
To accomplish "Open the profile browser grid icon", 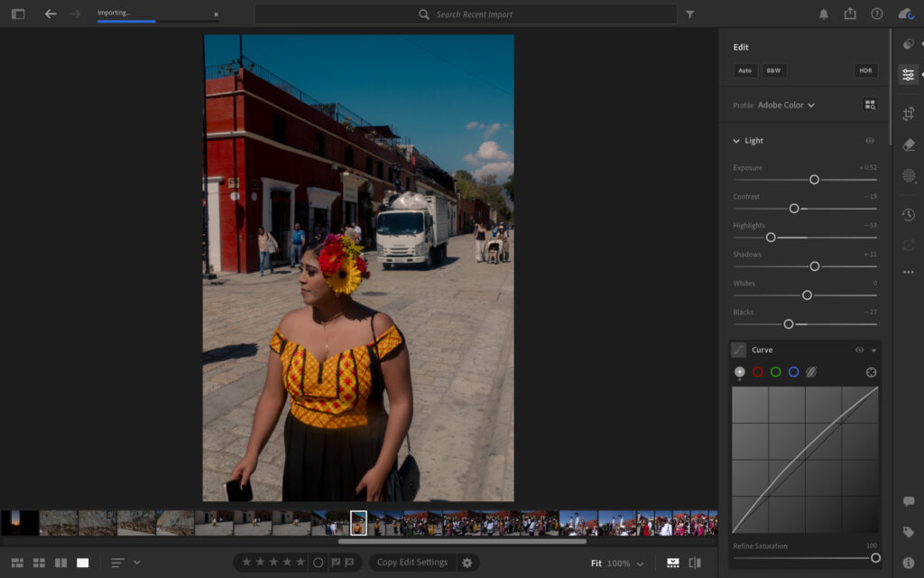I will (x=870, y=105).
